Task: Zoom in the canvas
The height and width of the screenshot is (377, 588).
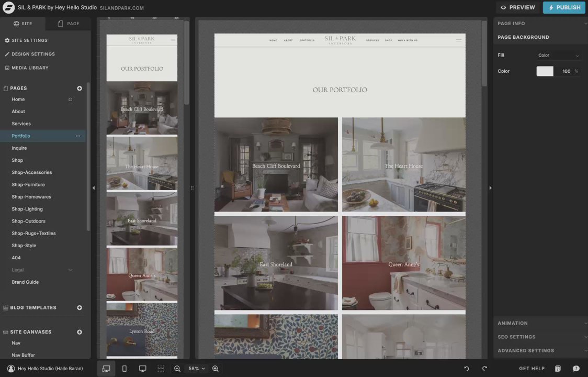Action: point(215,369)
